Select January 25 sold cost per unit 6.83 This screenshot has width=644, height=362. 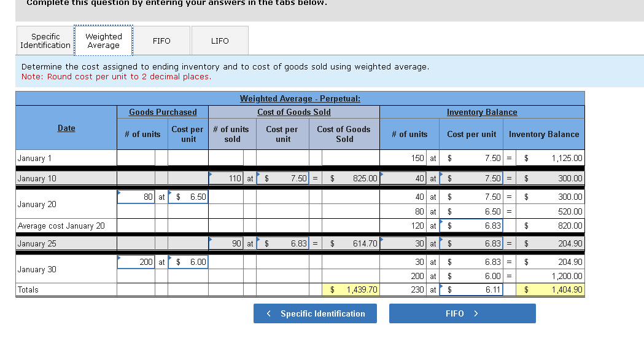pyautogui.click(x=282, y=243)
